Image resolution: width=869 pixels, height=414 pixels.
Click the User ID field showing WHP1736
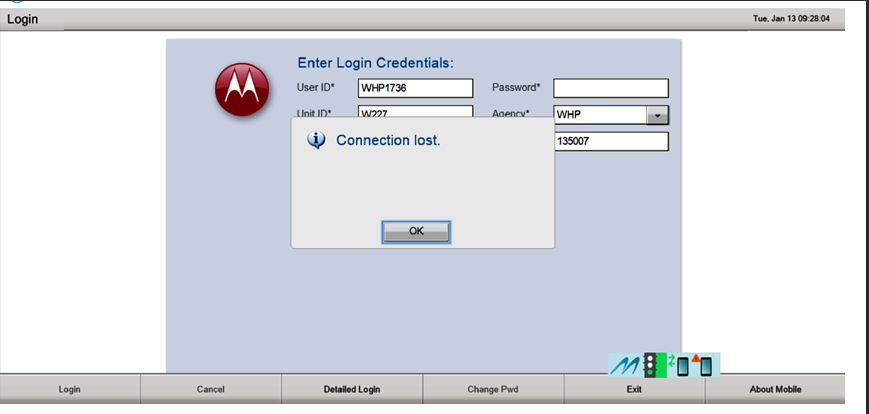pos(416,88)
